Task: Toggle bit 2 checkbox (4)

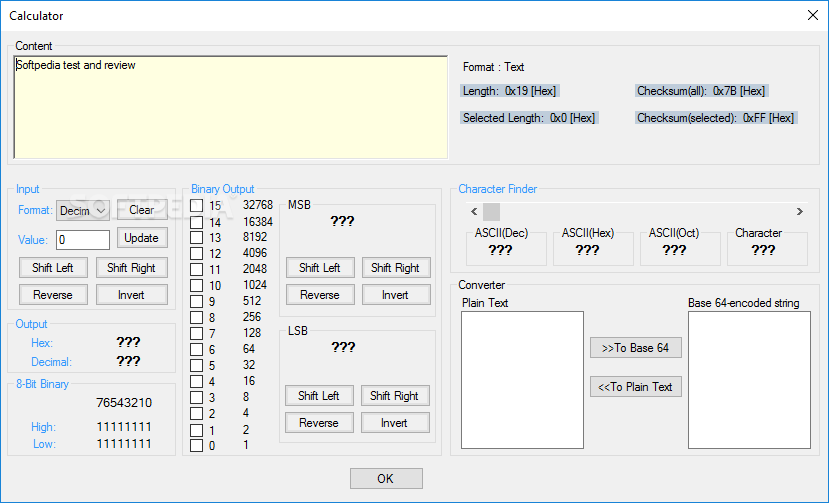Action: pos(196,413)
